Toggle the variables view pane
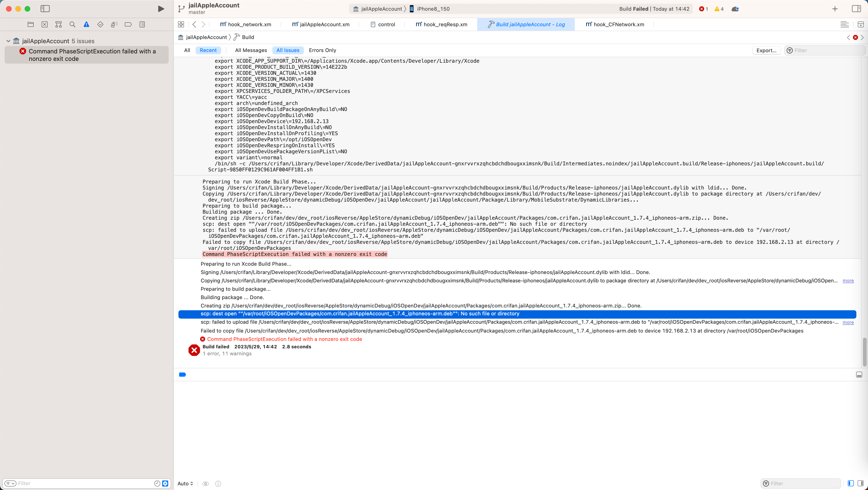868x490 pixels. coord(851,483)
